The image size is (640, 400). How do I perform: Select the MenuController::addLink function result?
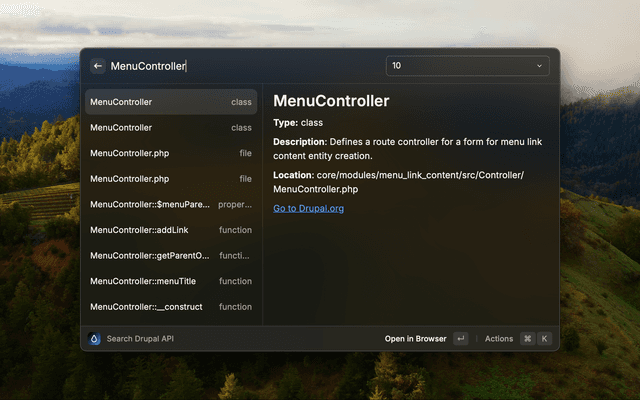(171, 230)
